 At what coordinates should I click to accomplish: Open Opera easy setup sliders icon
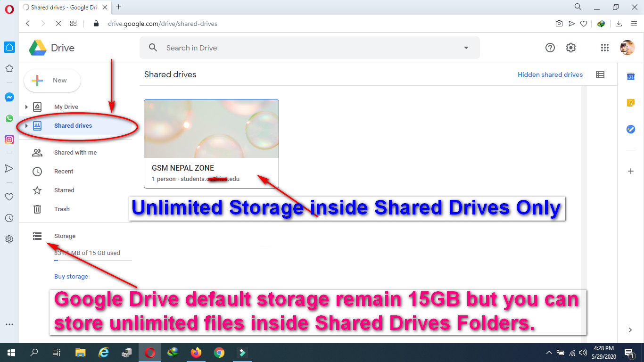[634, 24]
